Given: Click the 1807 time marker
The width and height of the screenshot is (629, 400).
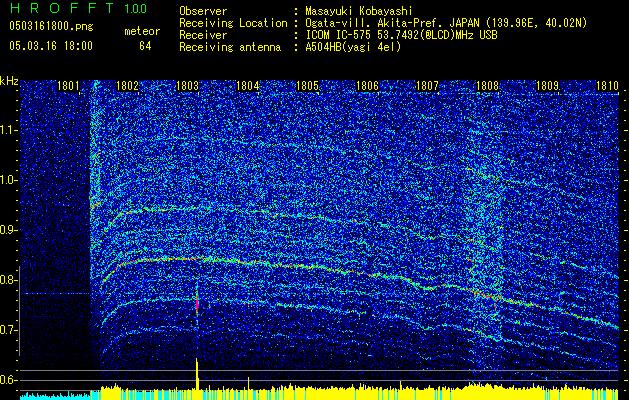Looking at the screenshot, I should pos(427,86).
